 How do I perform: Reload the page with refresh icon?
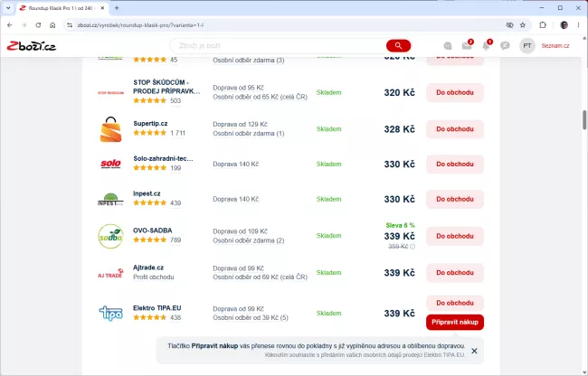38,25
